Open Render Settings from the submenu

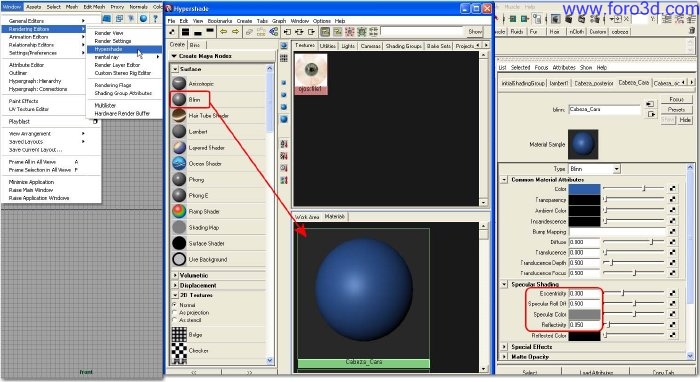(x=113, y=41)
